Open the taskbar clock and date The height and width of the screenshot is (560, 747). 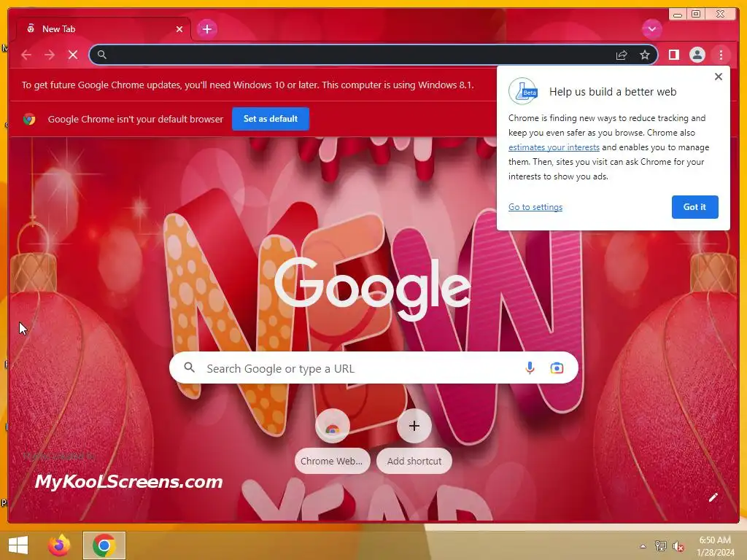click(715, 546)
